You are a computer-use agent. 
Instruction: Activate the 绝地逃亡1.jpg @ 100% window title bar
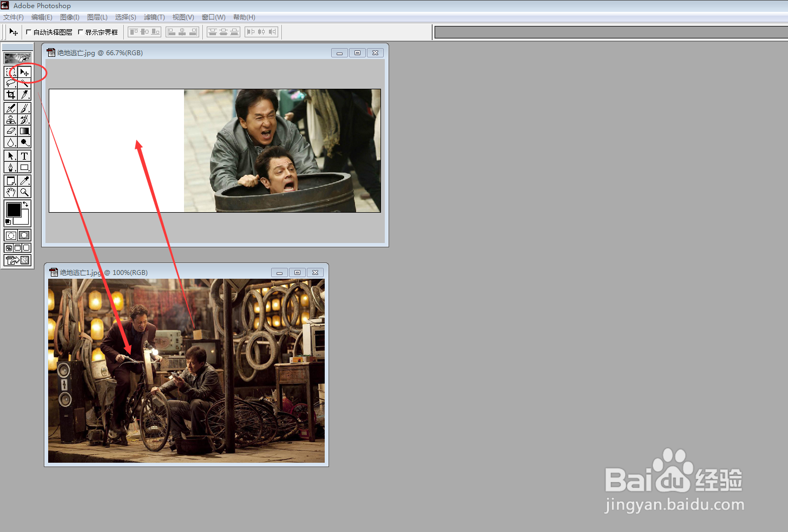pos(186,272)
